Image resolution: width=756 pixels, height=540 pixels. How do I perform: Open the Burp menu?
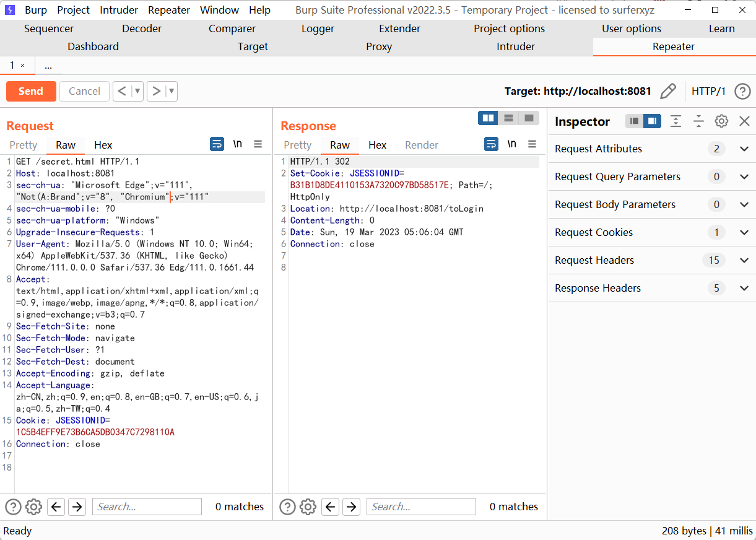click(35, 10)
